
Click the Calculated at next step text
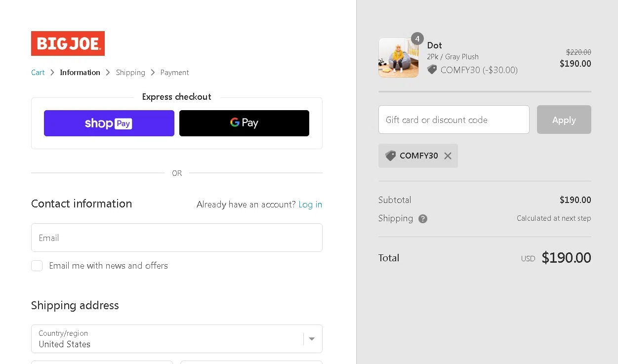click(x=554, y=218)
